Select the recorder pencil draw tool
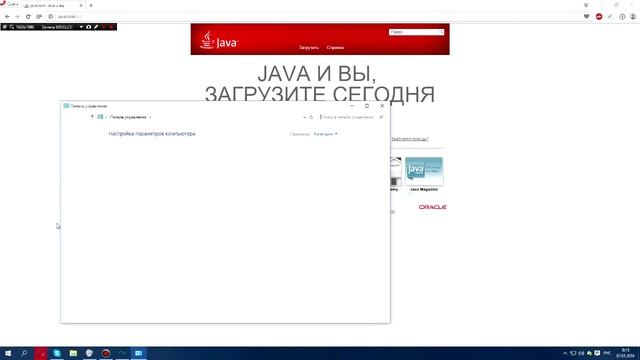Screen dimensions: 640x360 96,27
